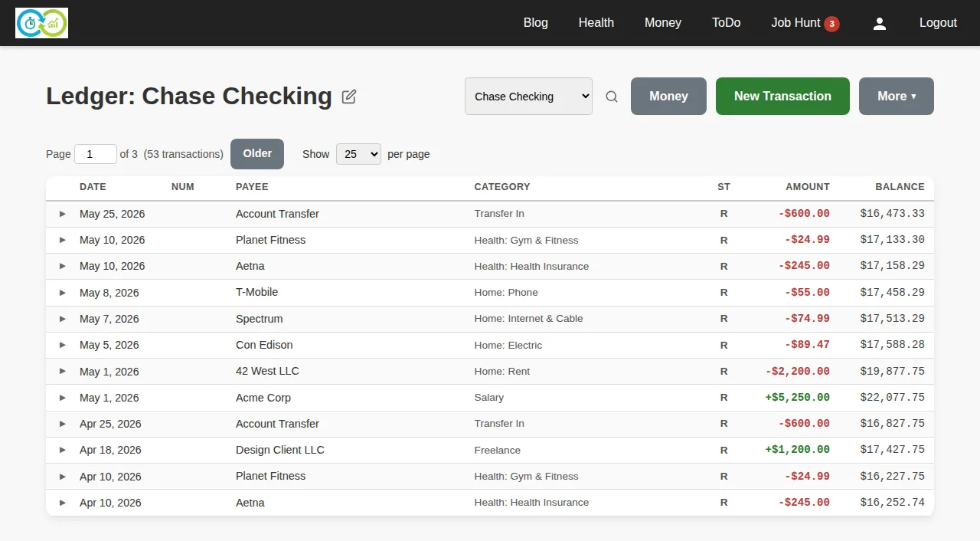Click the May 8, 2026 date cell
Screen dimensions: 980x541
click(109, 293)
